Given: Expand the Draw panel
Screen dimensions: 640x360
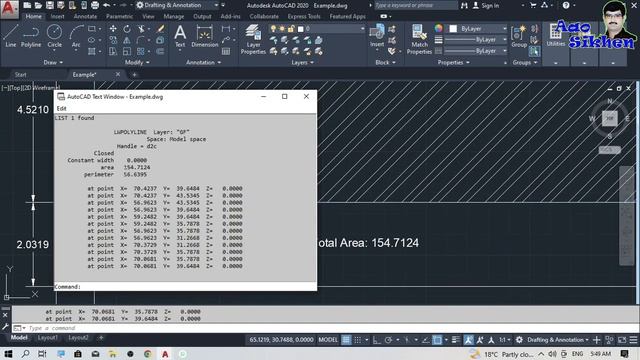Looking at the screenshot, I should click(53, 62).
